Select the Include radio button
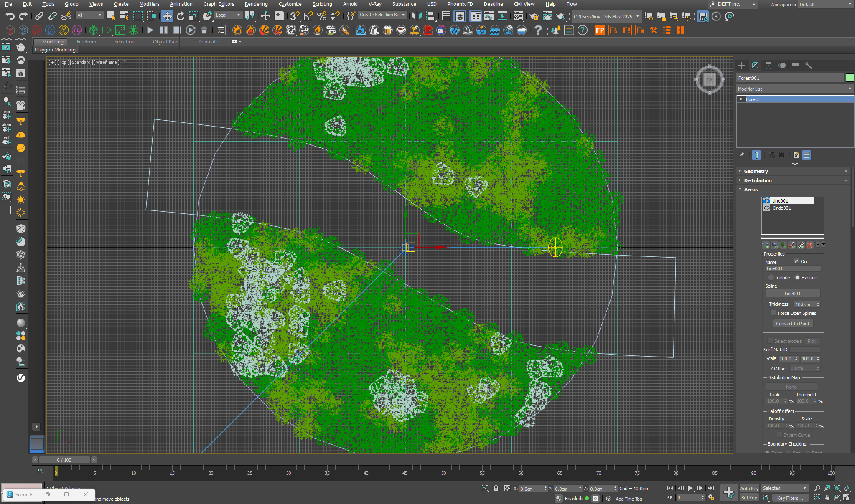This screenshot has width=855, height=504. [x=771, y=278]
